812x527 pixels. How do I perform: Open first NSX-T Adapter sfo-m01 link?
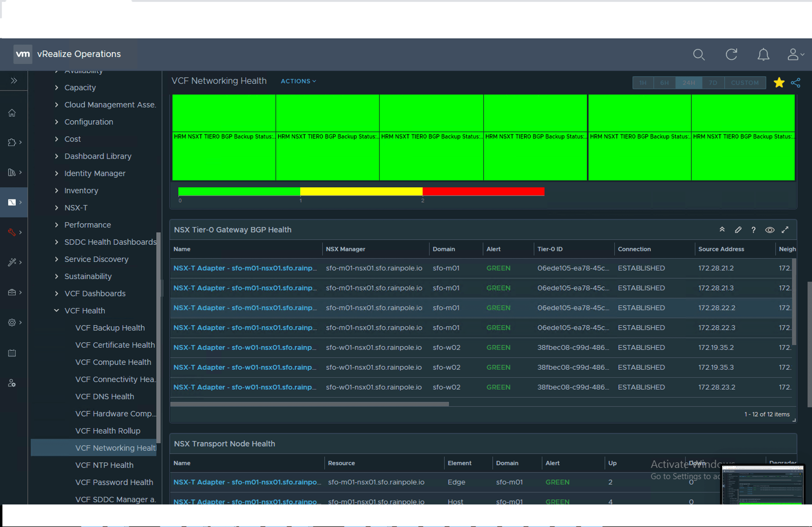click(245, 268)
